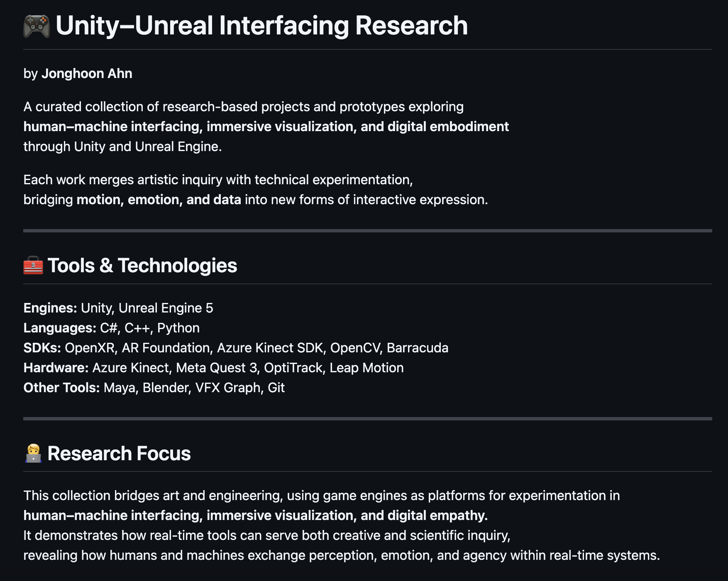Image resolution: width=728 pixels, height=581 pixels.
Task: Click the Tools & Technologies heading
Action: coord(142,266)
